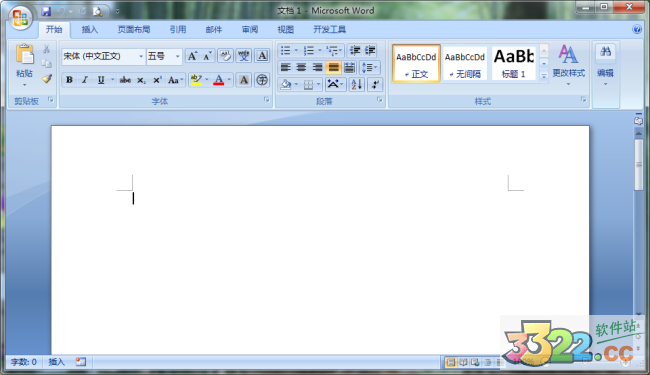
Task: Click the clear formatting eraser icon
Action: (225, 56)
